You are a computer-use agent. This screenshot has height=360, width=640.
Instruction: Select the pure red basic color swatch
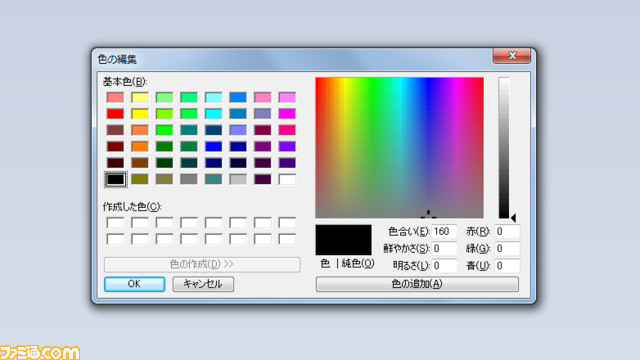tap(115, 113)
